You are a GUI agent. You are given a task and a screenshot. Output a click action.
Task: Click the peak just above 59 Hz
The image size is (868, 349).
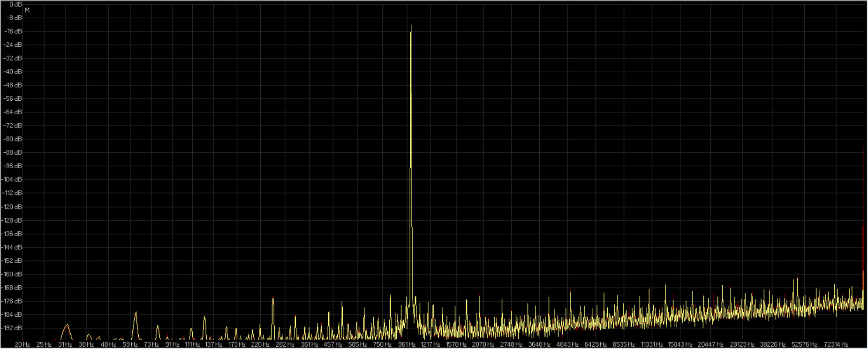136,313
